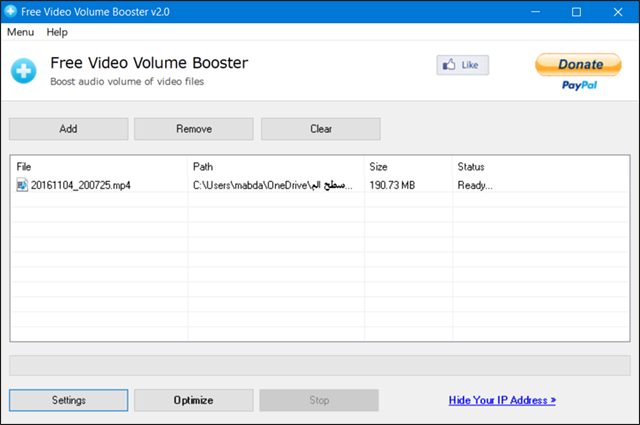Click the thumbs-up Like button

coord(462,65)
